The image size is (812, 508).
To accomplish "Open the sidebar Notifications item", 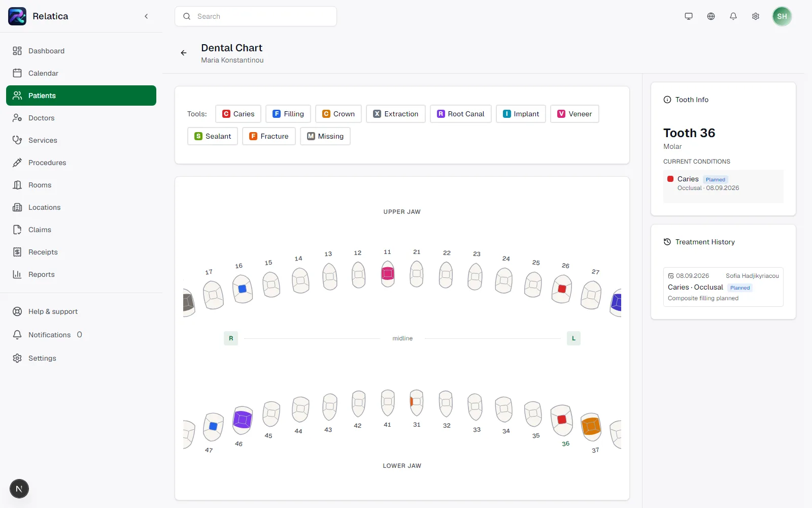I will tap(81, 335).
